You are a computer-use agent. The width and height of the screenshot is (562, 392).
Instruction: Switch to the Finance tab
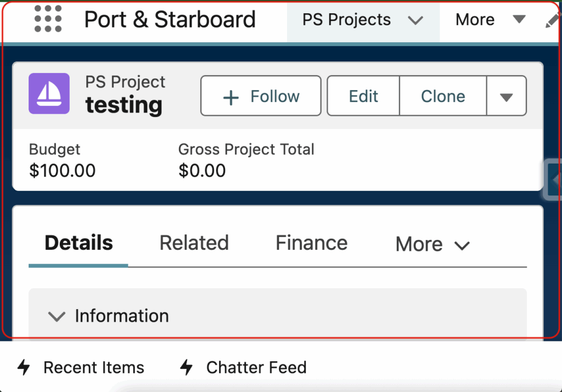click(311, 243)
